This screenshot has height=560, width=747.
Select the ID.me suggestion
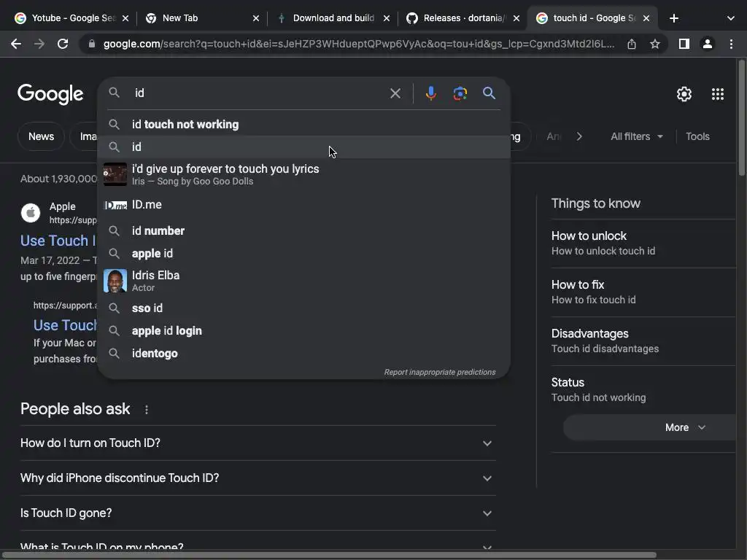[304, 205]
